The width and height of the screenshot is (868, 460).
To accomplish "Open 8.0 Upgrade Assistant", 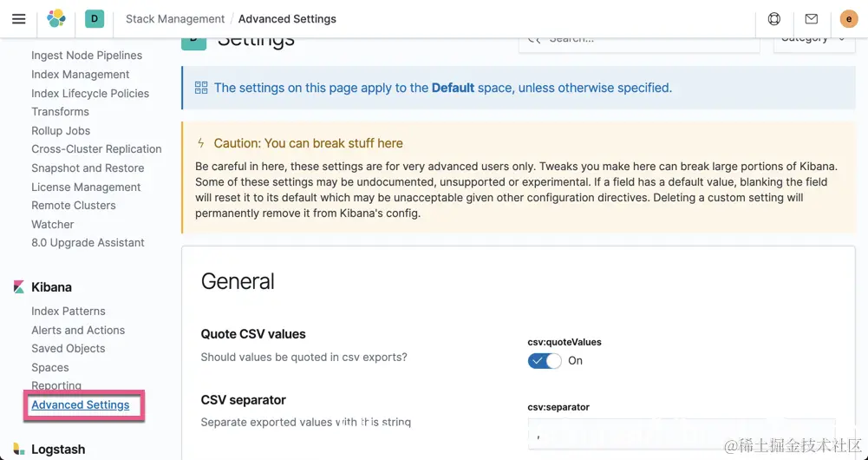I will pos(88,243).
